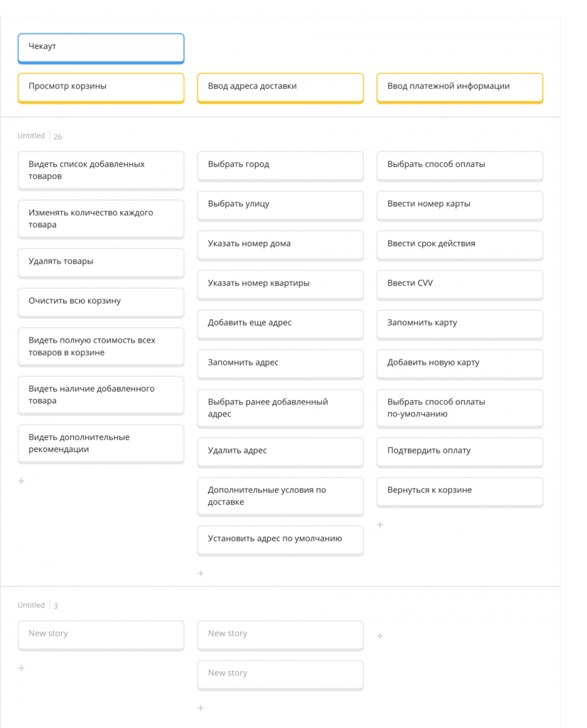Image resolution: width=587 pixels, height=728 pixels.
Task: Open the 'Подтвердить оплату' story
Action: pyautogui.click(x=459, y=451)
